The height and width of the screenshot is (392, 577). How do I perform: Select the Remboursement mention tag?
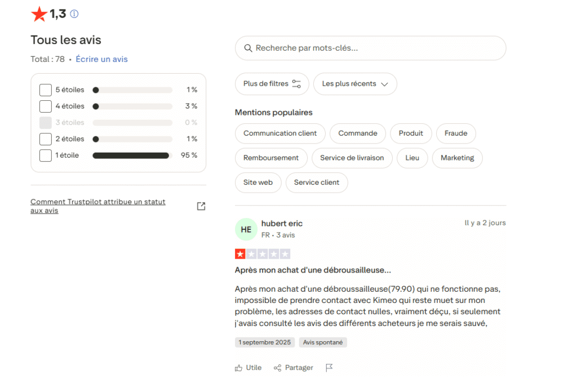pyautogui.click(x=271, y=158)
